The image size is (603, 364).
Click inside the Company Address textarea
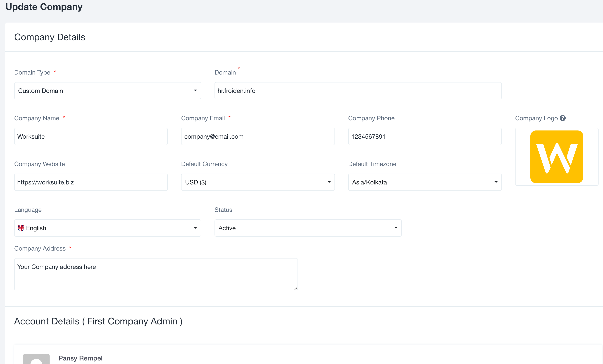click(156, 274)
